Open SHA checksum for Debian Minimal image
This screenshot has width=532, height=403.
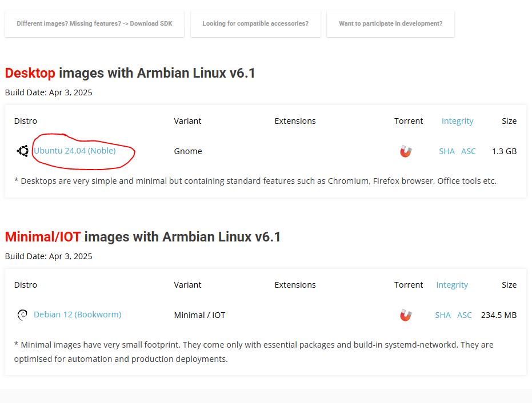tap(443, 315)
